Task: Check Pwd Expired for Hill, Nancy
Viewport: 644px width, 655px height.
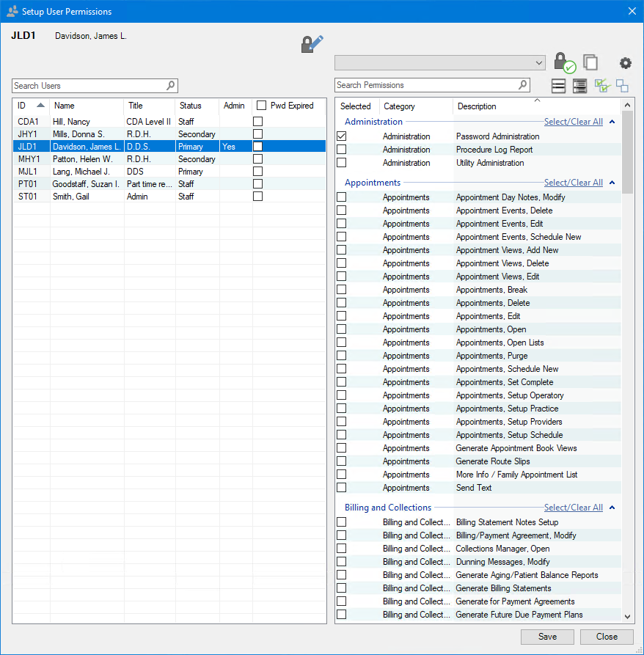Action: click(x=258, y=122)
